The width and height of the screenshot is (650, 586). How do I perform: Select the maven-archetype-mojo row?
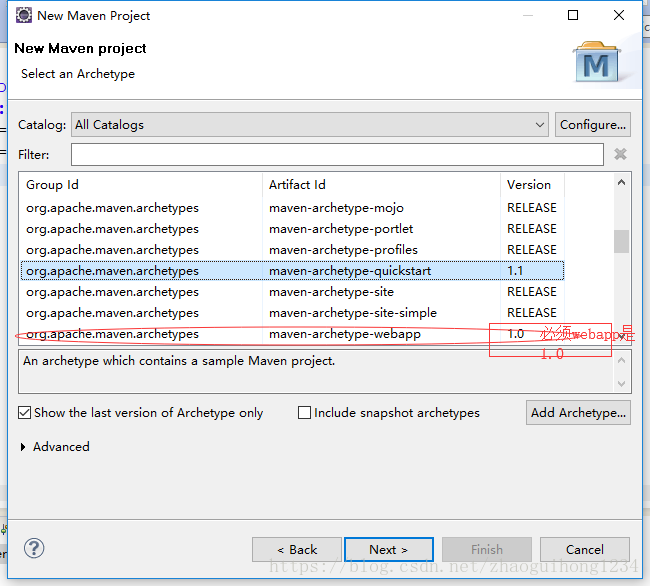pos(292,208)
